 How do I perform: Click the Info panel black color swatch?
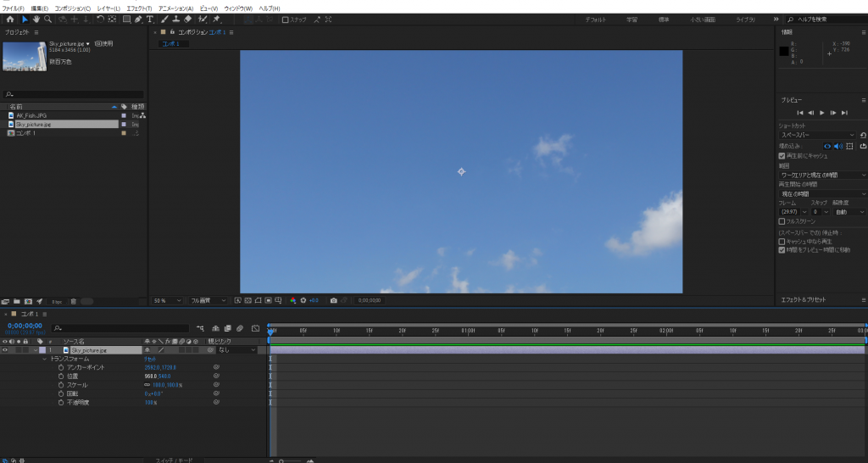(784, 52)
